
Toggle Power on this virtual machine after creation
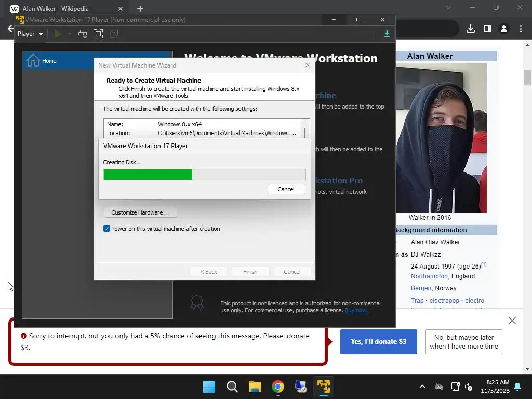pos(107,229)
